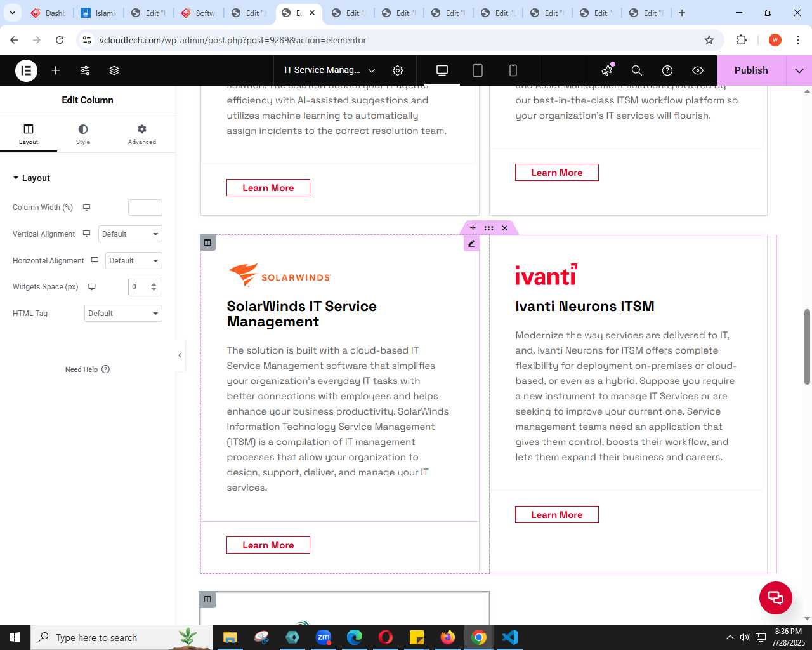Image resolution: width=812 pixels, height=650 pixels.
Task: Toggle responsive icon for Horizontal Alignment
Action: click(x=95, y=261)
